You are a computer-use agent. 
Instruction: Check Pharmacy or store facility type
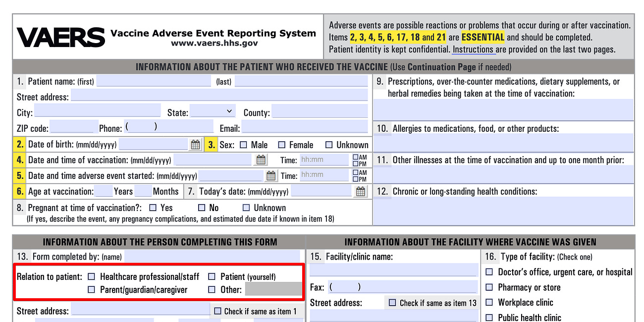[x=489, y=287]
